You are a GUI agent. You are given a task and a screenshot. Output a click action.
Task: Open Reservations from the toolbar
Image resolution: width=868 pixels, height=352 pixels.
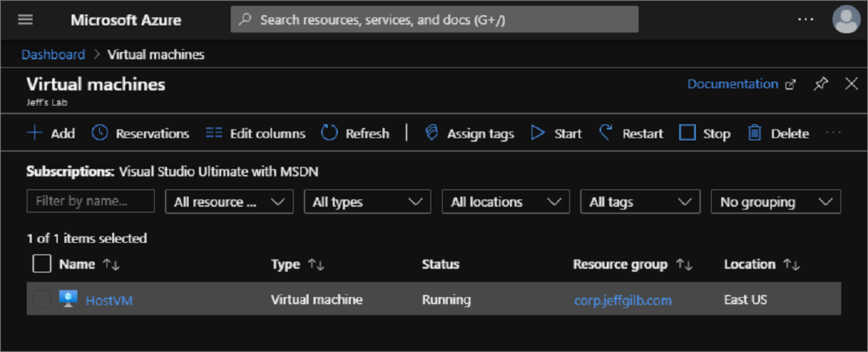140,134
